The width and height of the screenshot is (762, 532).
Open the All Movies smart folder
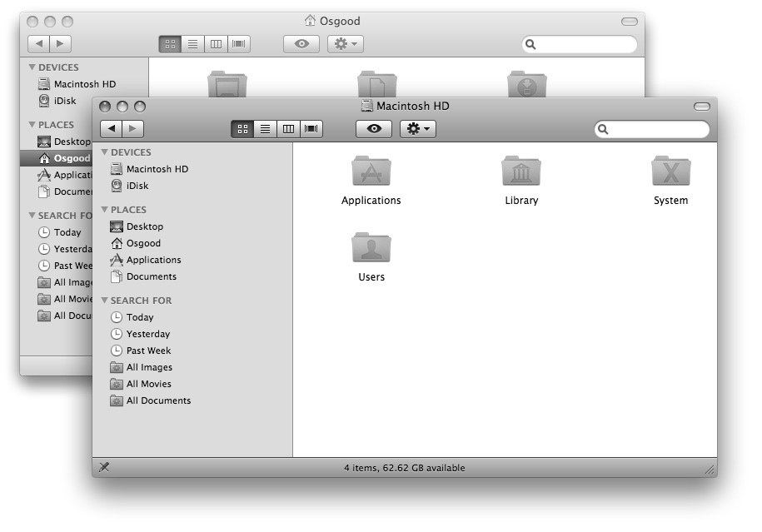pos(142,383)
